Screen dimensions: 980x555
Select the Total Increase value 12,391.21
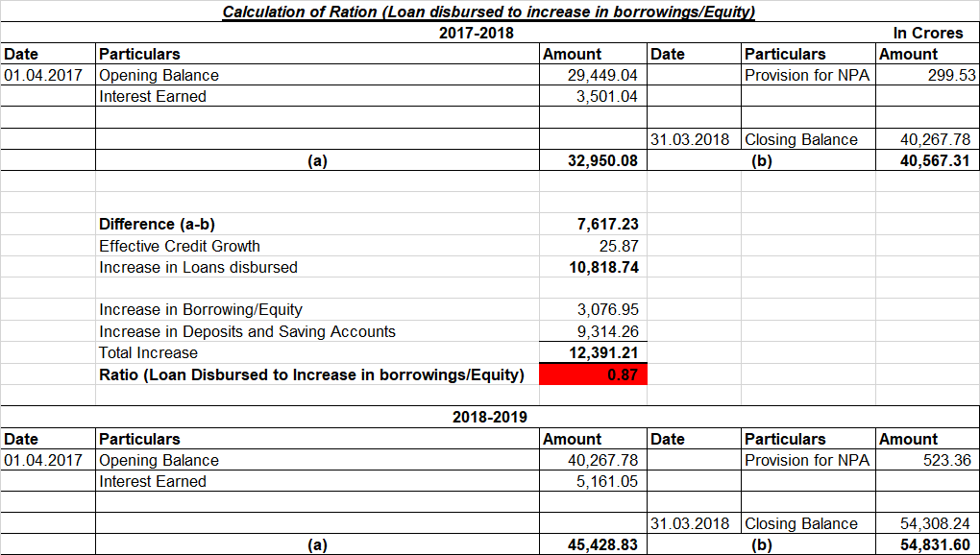[594, 352]
